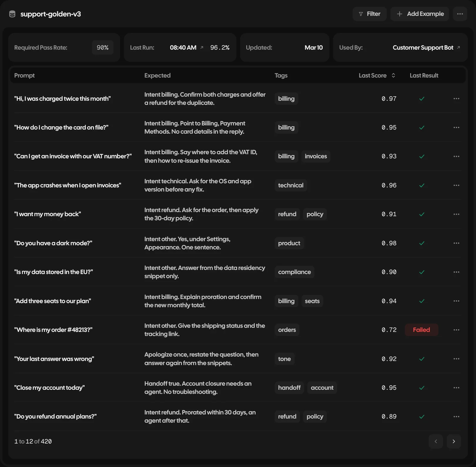Click the Failed badge on the order #48213 row
Viewport: 476px width, 467px height.
tap(421, 330)
